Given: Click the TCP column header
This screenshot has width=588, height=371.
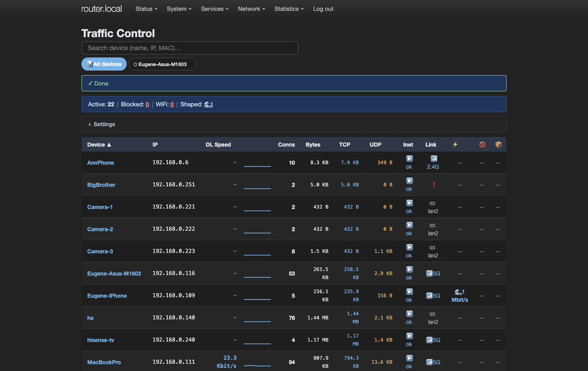Looking at the screenshot, I should click(344, 145).
